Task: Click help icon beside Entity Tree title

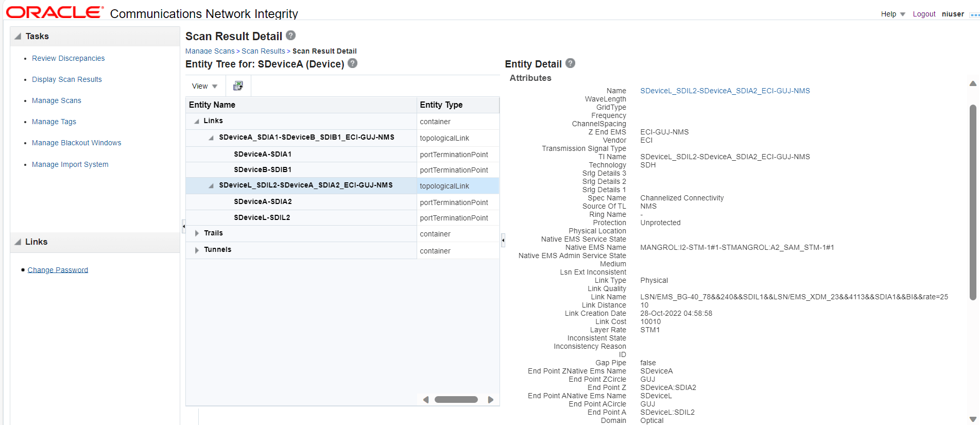Action: (352, 63)
